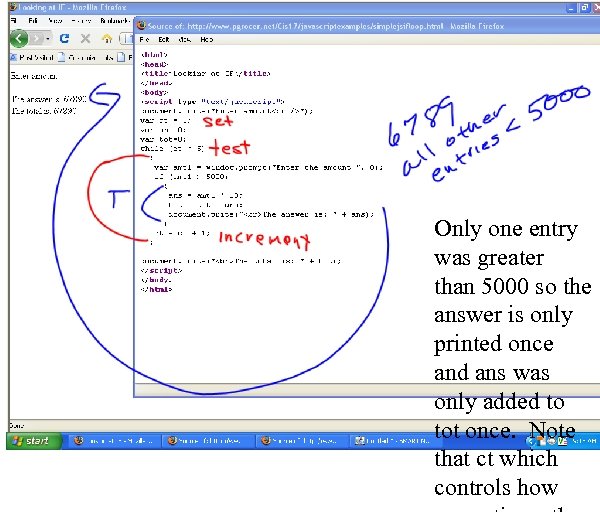The image size is (600, 512).
Task: Open the Edit menu in the Looking at IF window
Action: click(33, 21)
